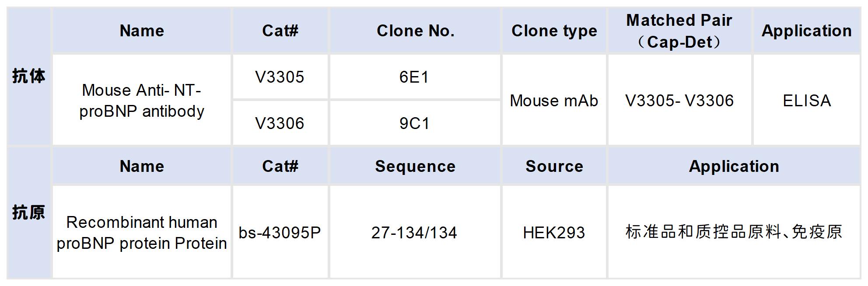The height and width of the screenshot is (286, 868).
Task: Click the Source column header
Action: [x=554, y=166]
